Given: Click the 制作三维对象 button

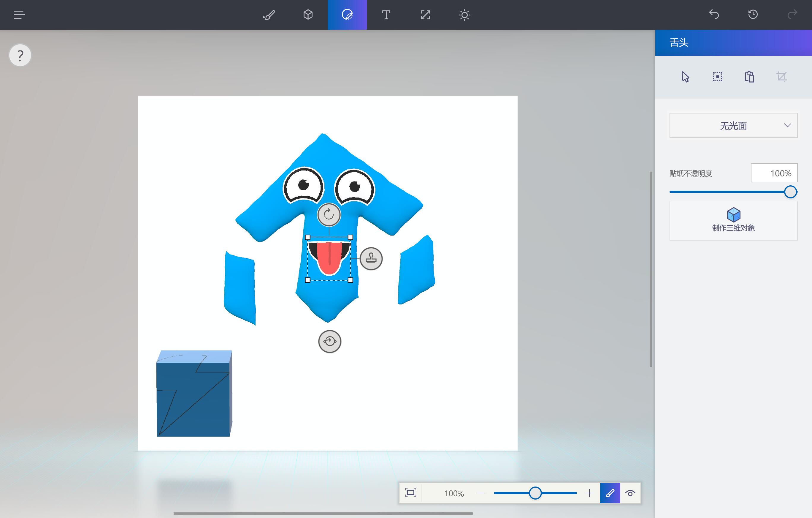Looking at the screenshot, I should pos(733,220).
